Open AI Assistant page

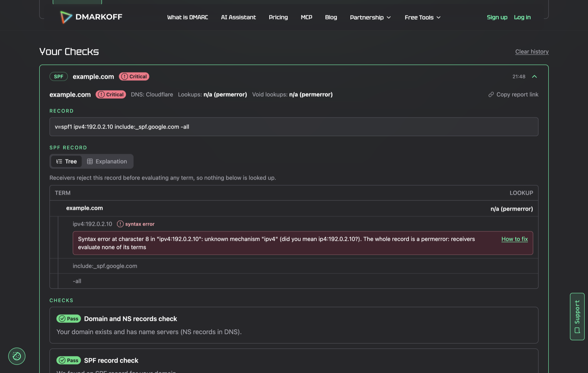pyautogui.click(x=238, y=17)
